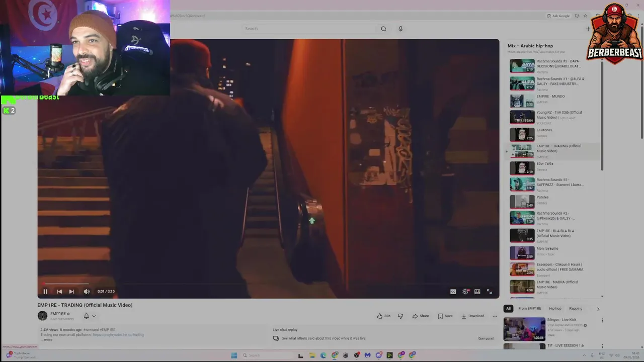
Task: Switch to theater mode view
Action: [477, 292]
